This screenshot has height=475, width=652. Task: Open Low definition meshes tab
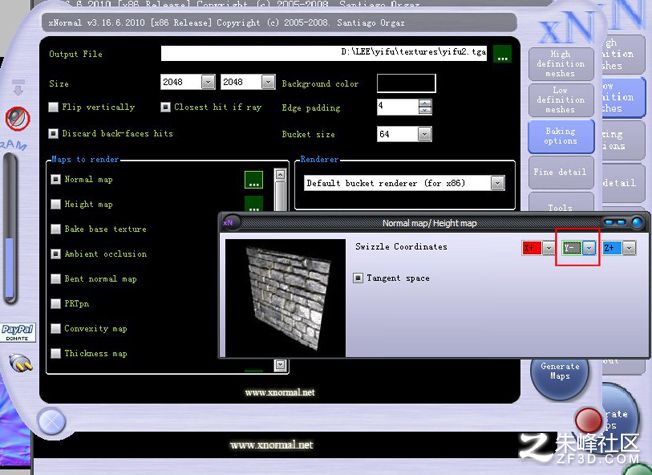(x=561, y=100)
